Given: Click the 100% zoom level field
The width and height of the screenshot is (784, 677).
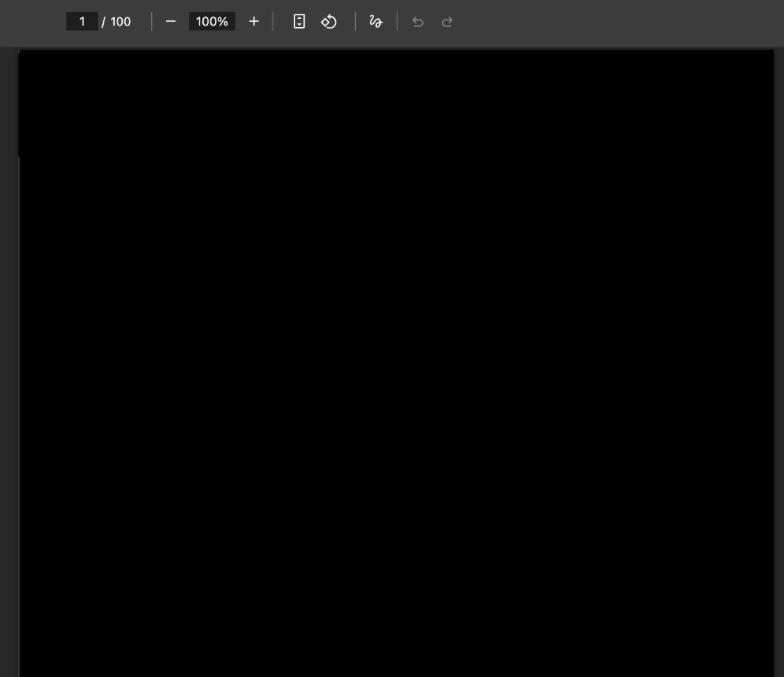Looking at the screenshot, I should (212, 21).
